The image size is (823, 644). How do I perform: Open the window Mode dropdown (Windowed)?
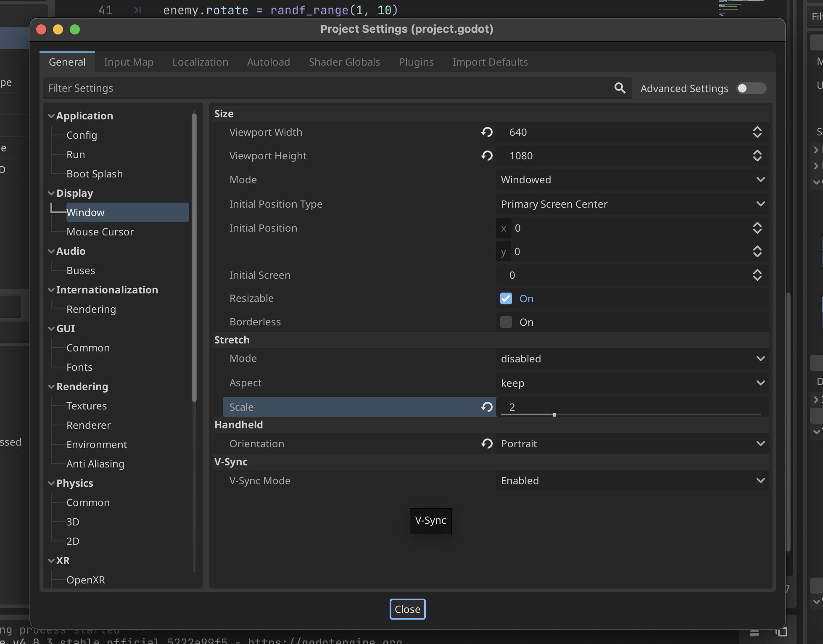click(633, 180)
